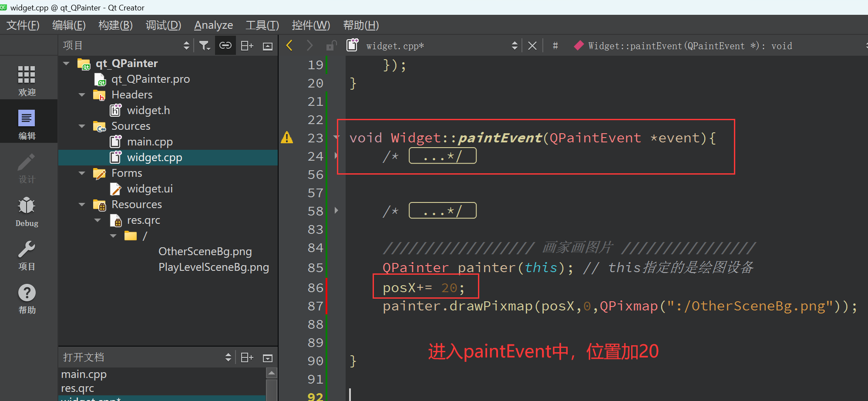Select qt_QPainter.pro in project tree
Image resolution: width=868 pixels, height=401 pixels.
click(151, 79)
